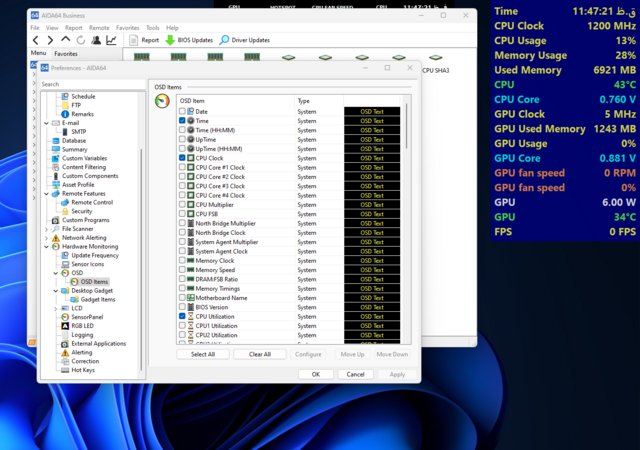The image size is (640, 450).
Task: Enable the Date OSD item checkbox
Action: click(x=182, y=111)
